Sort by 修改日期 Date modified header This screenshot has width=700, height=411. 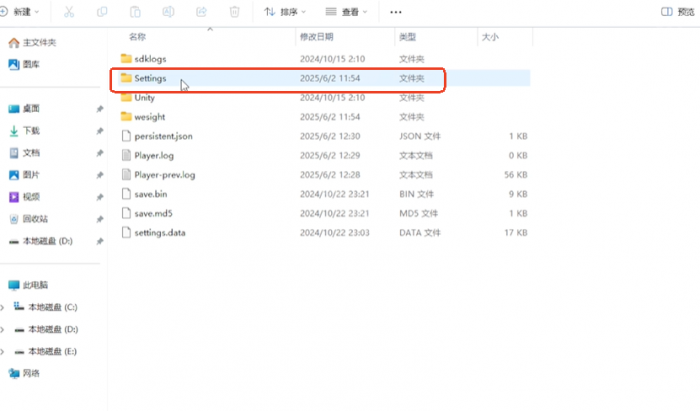(317, 37)
